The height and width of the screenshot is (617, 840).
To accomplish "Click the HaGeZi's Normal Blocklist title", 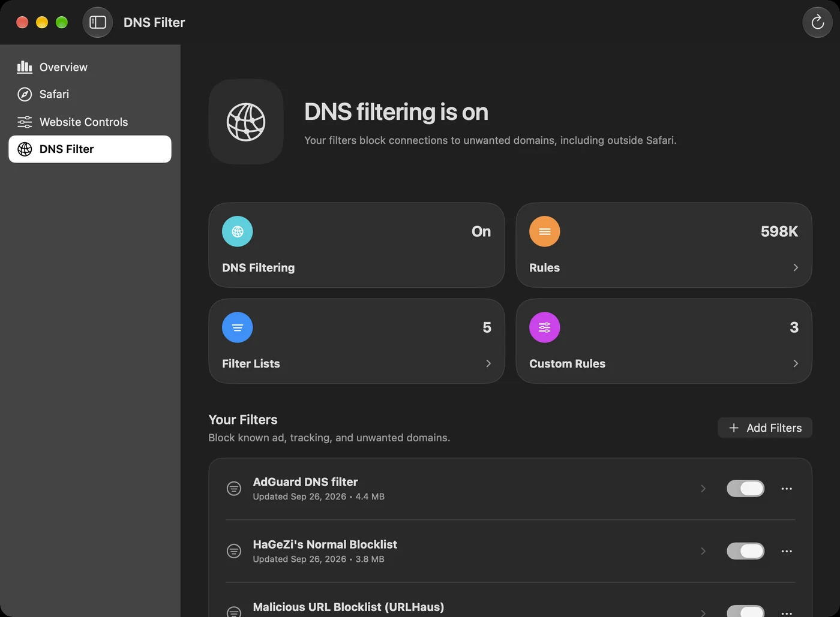I will 325,544.
